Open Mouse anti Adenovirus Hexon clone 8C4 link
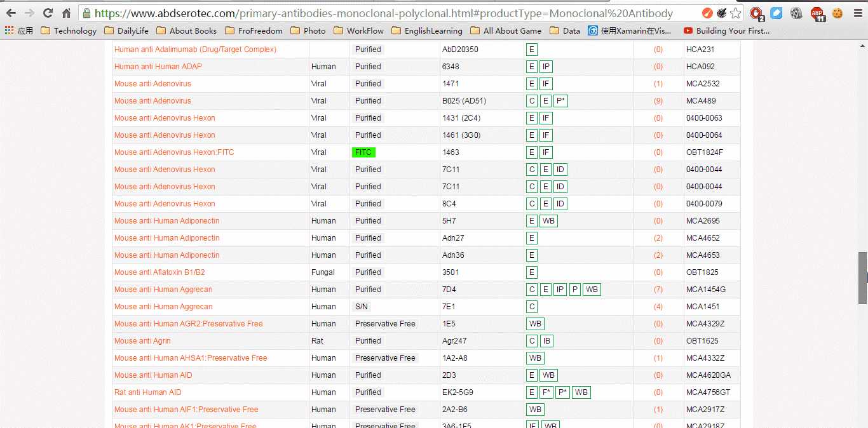 [x=165, y=204]
